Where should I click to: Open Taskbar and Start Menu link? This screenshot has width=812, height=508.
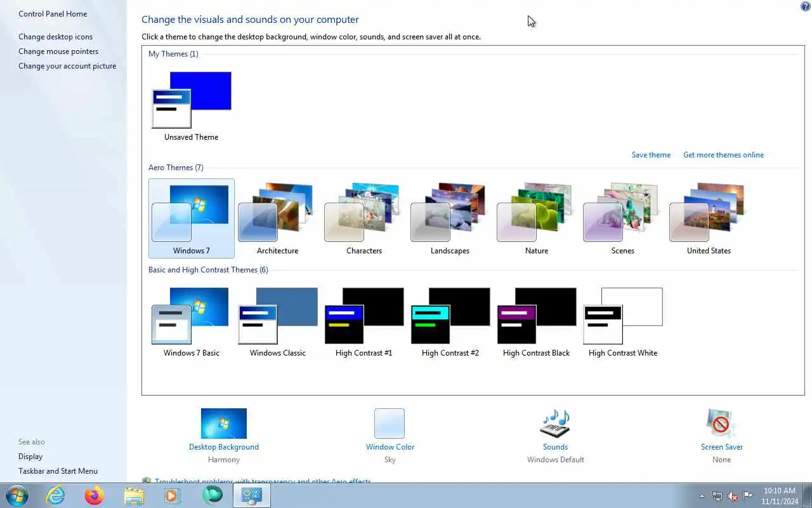58,471
